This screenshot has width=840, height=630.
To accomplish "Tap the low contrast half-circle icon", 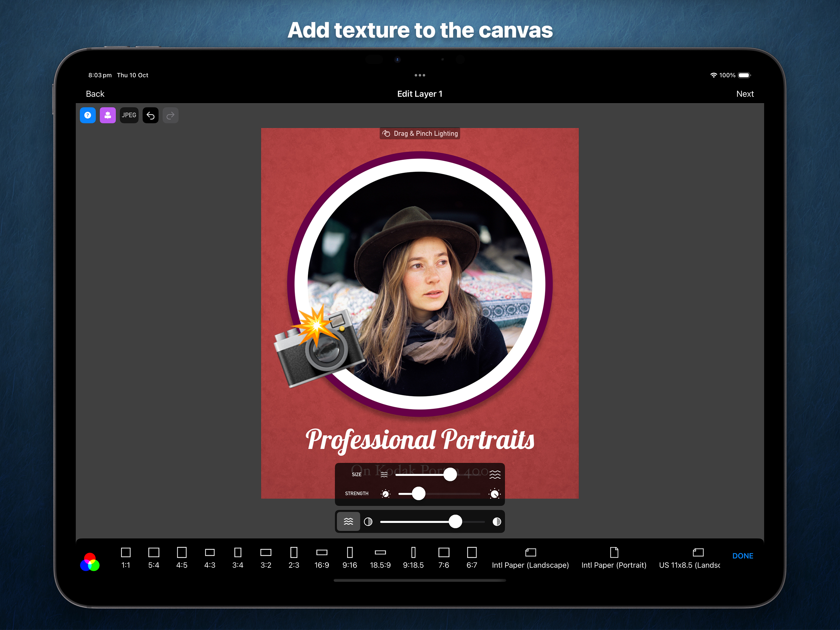I will (368, 522).
